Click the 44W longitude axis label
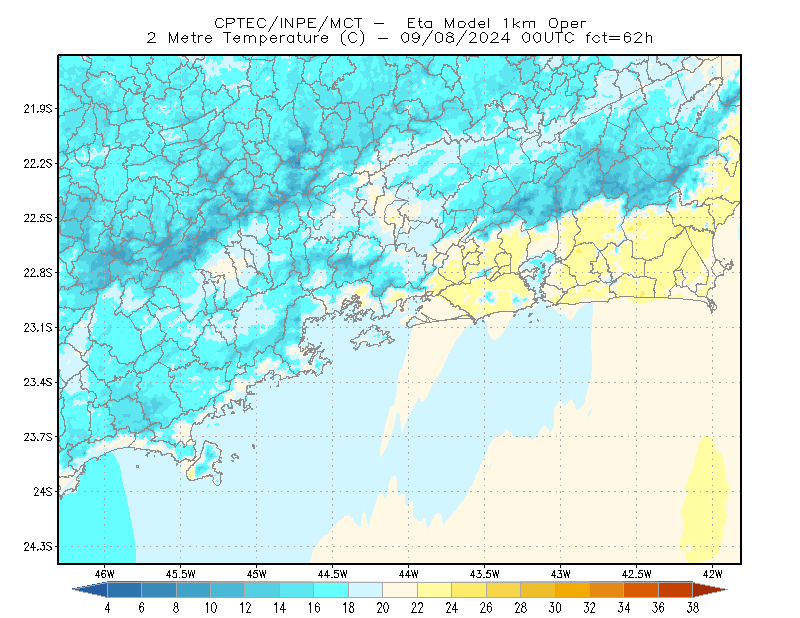Viewport: 800px width, 618px height. point(408,574)
